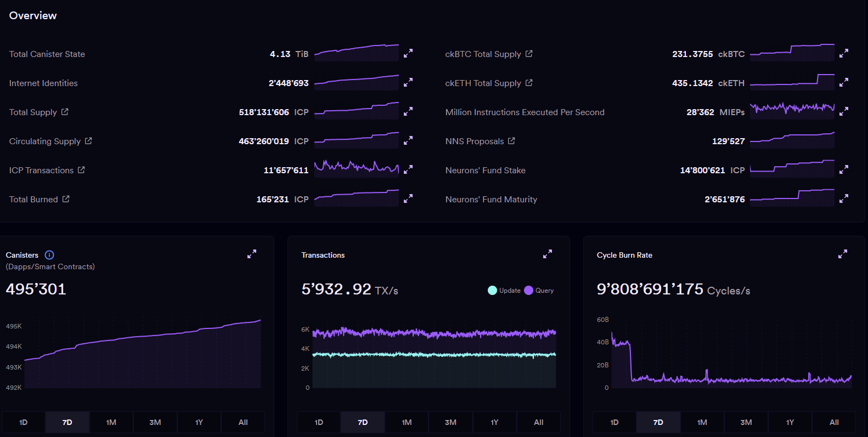This screenshot has height=437, width=868.
Task: Open external link beside ckBTC Total Supply
Action: click(x=529, y=54)
